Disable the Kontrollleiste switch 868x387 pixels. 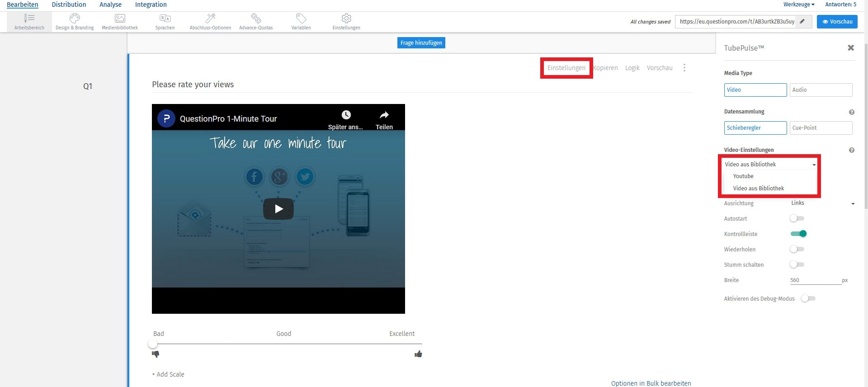[x=798, y=234]
